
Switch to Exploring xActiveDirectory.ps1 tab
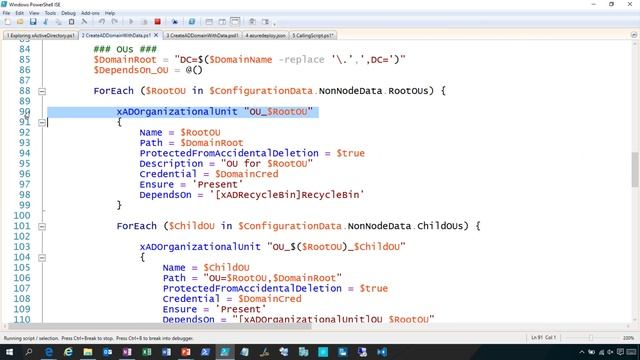point(40,36)
